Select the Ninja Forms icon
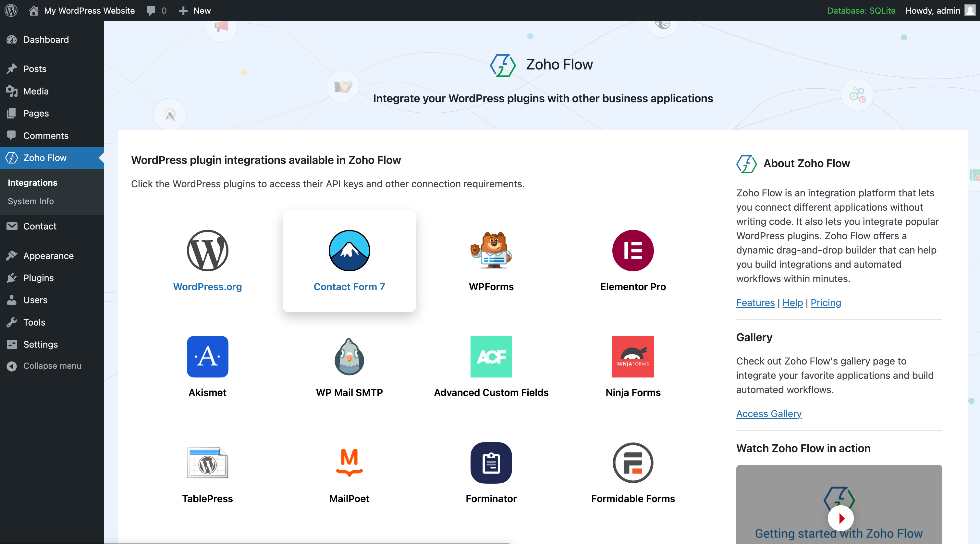 (633, 356)
